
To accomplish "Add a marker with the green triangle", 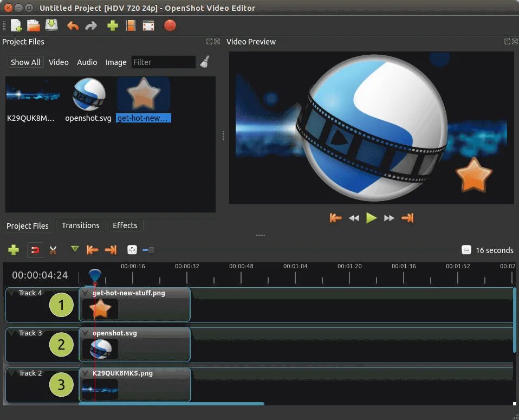I will (x=75, y=249).
